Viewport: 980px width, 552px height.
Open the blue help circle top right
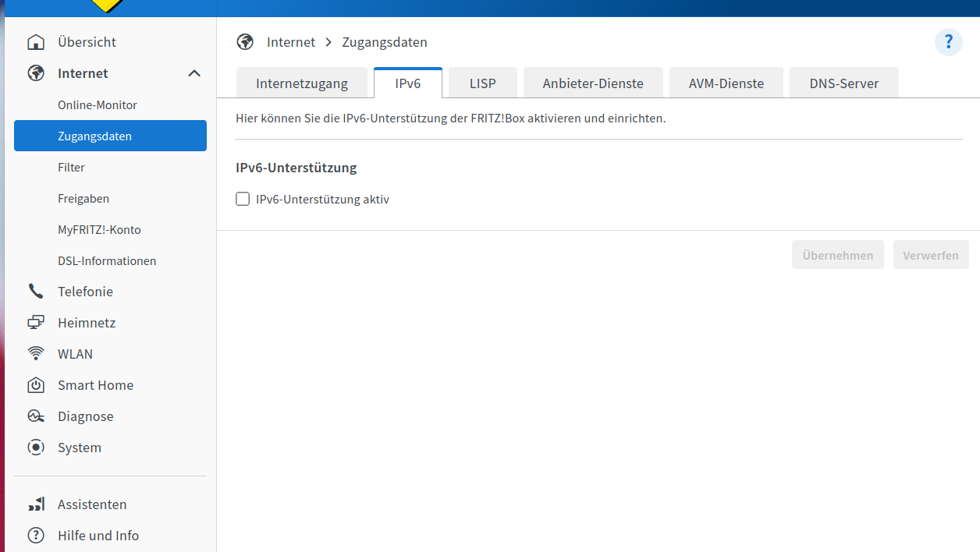pos(948,41)
